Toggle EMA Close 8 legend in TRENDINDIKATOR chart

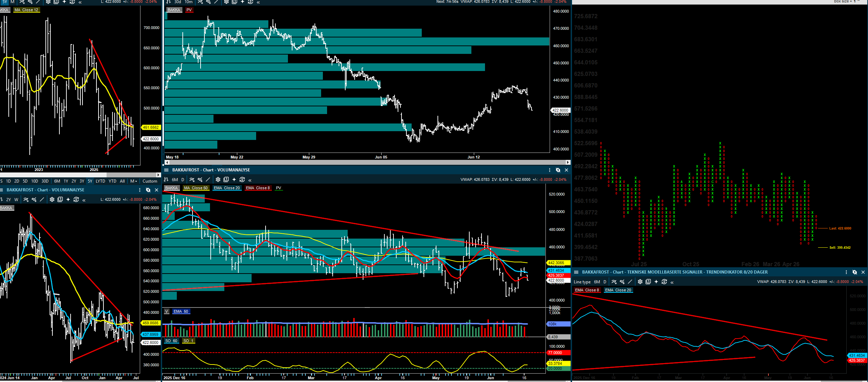pyautogui.click(x=587, y=290)
